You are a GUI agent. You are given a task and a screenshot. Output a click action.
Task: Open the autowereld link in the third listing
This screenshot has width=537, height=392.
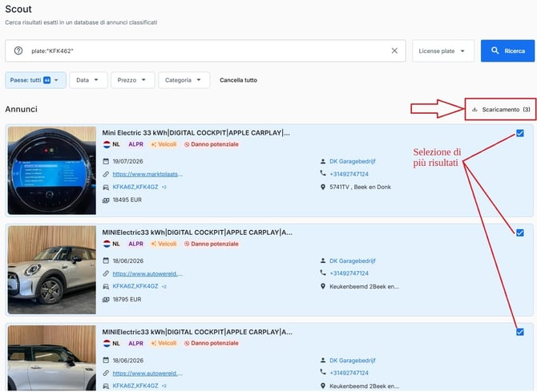(x=147, y=373)
